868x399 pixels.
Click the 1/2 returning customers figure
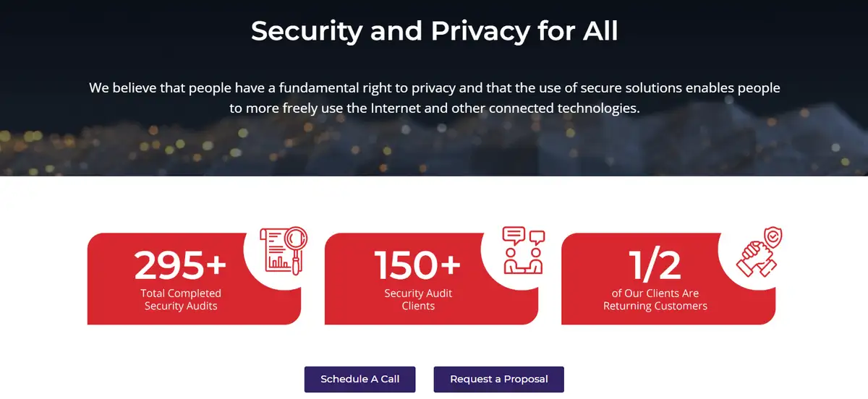coord(655,265)
